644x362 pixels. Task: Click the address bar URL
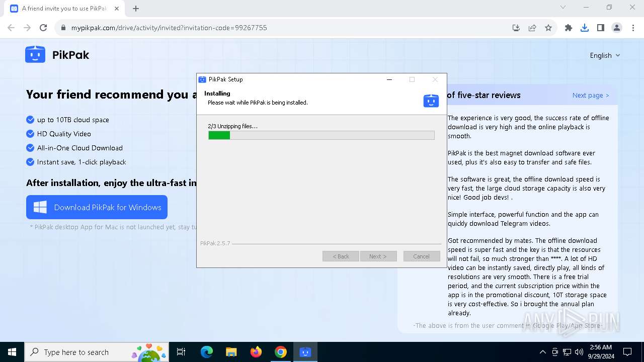(169, 28)
